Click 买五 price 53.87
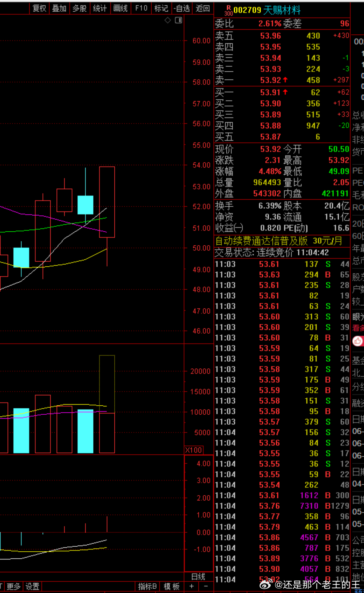The width and height of the screenshot is (364, 593). click(x=271, y=137)
